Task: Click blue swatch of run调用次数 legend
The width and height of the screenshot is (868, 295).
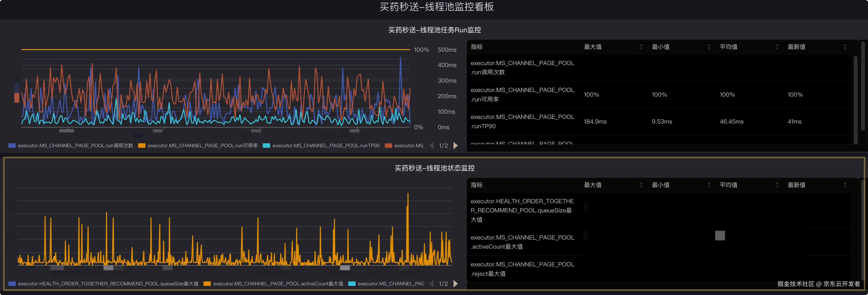Action: point(12,146)
